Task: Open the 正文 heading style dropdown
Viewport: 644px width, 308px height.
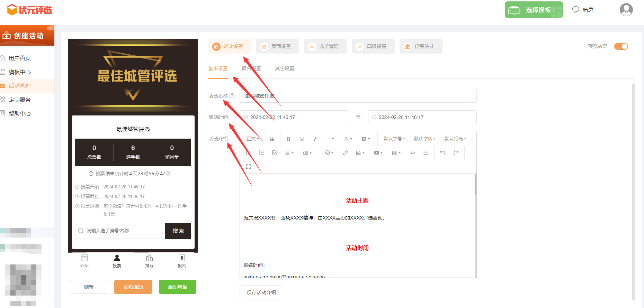Action: (252, 139)
